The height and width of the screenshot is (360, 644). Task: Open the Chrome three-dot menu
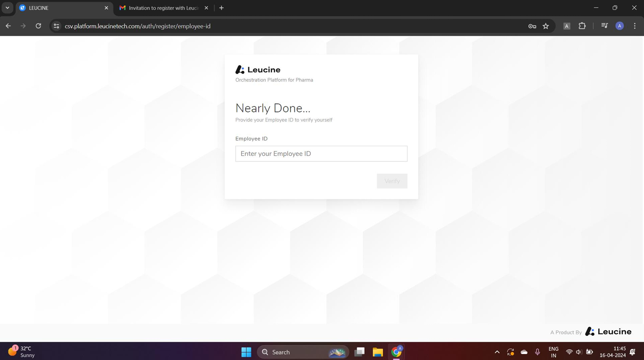pyautogui.click(x=635, y=26)
